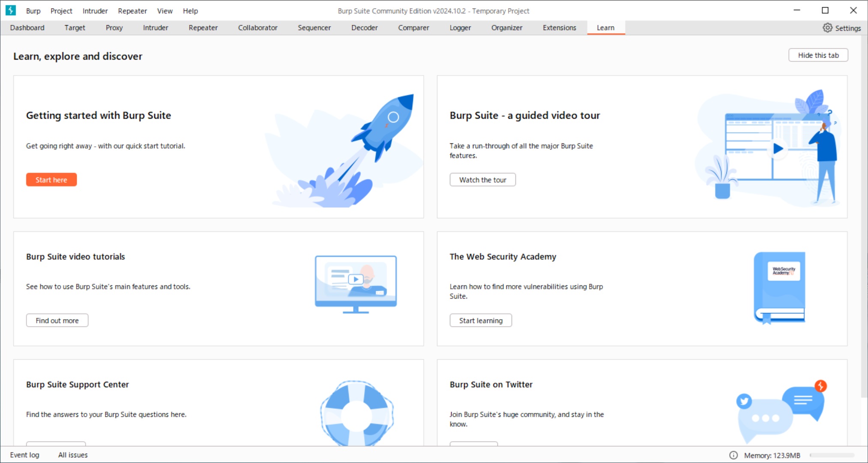Click the Learn, explore and discover title
This screenshot has width=868, height=463.
pos(78,56)
